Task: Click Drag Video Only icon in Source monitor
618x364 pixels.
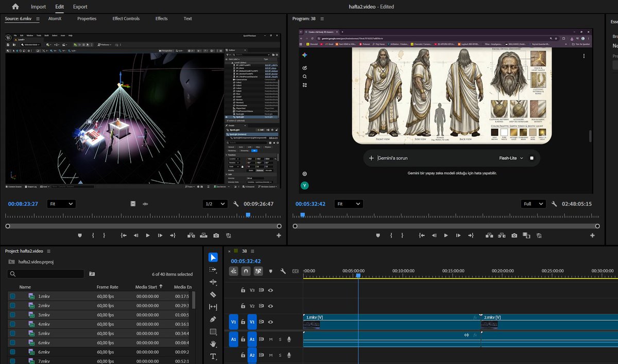Action: pos(133,204)
